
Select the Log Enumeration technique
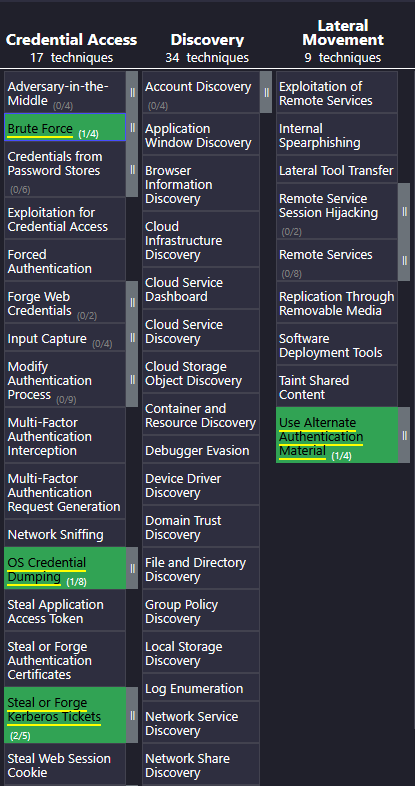click(x=201, y=688)
